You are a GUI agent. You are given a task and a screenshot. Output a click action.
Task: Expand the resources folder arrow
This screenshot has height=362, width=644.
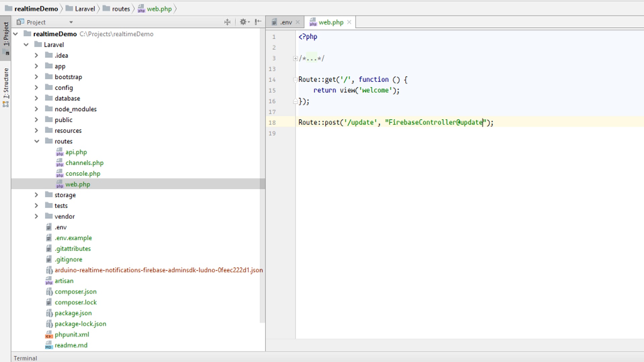tap(37, 130)
